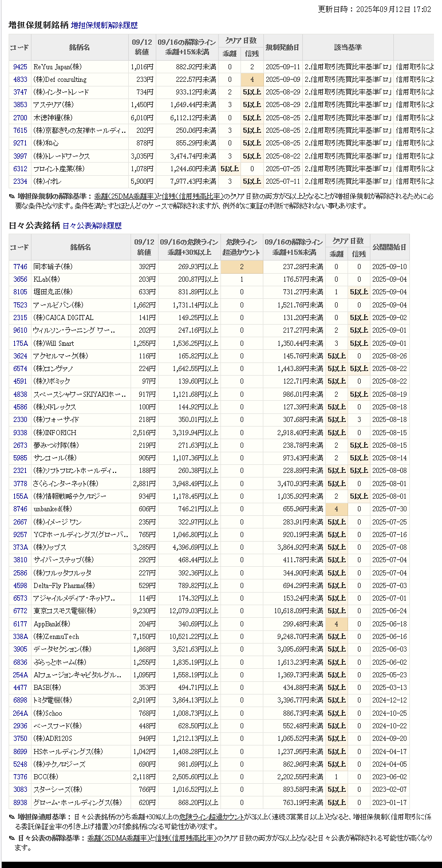Open stock code 3656 link
The height and width of the screenshot is (868, 442).
pos(20,279)
